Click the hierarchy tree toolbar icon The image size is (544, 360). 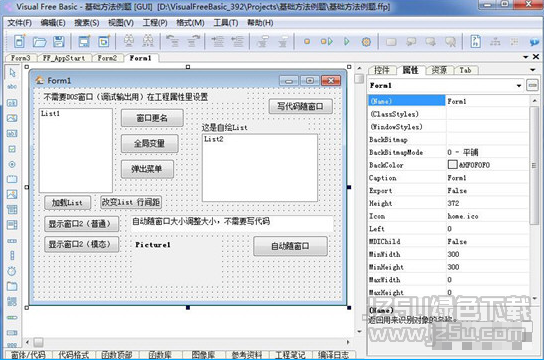tap(495, 42)
